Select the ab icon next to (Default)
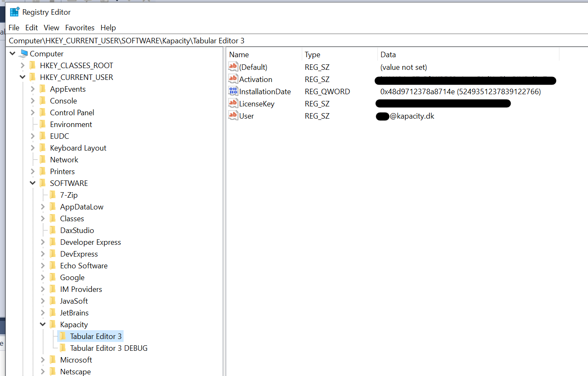 233,66
